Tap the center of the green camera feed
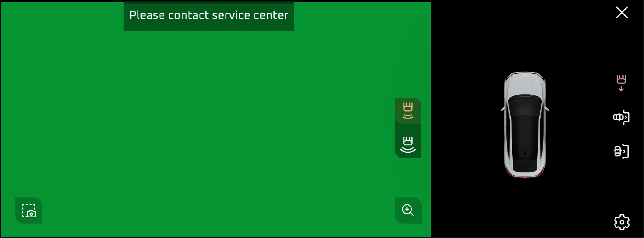 click(215, 119)
